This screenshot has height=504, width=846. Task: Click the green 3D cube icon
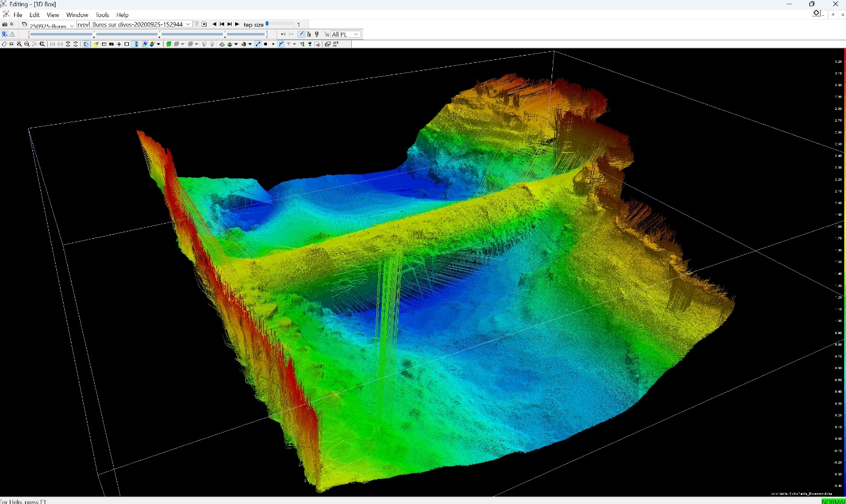169,44
